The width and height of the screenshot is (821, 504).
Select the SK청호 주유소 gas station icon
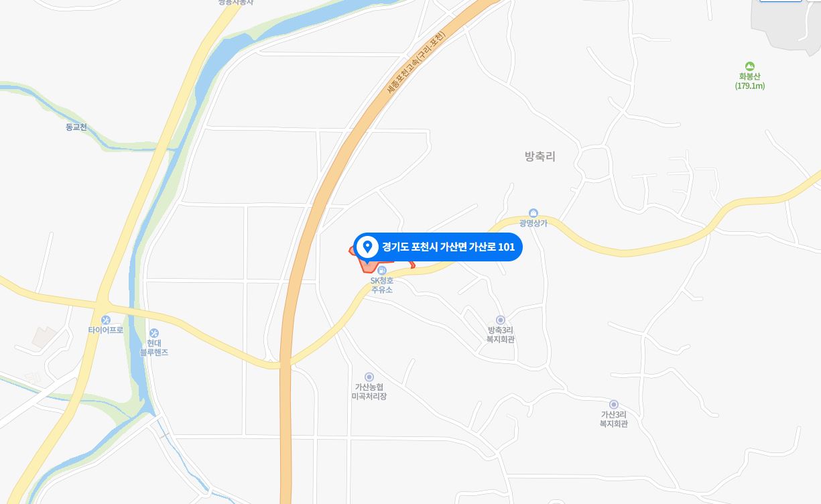[382, 271]
